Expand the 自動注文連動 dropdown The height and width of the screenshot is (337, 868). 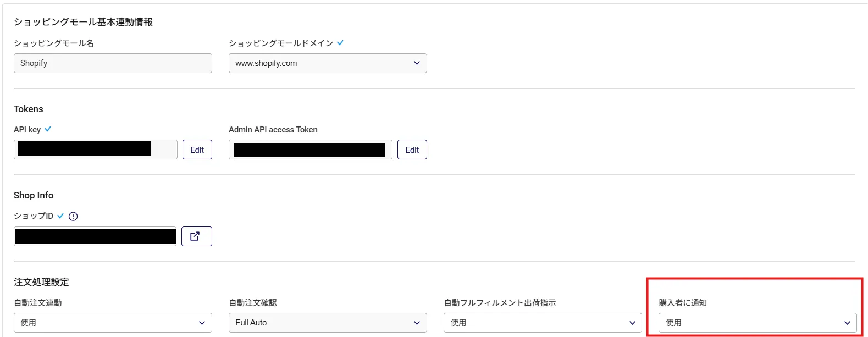point(113,323)
